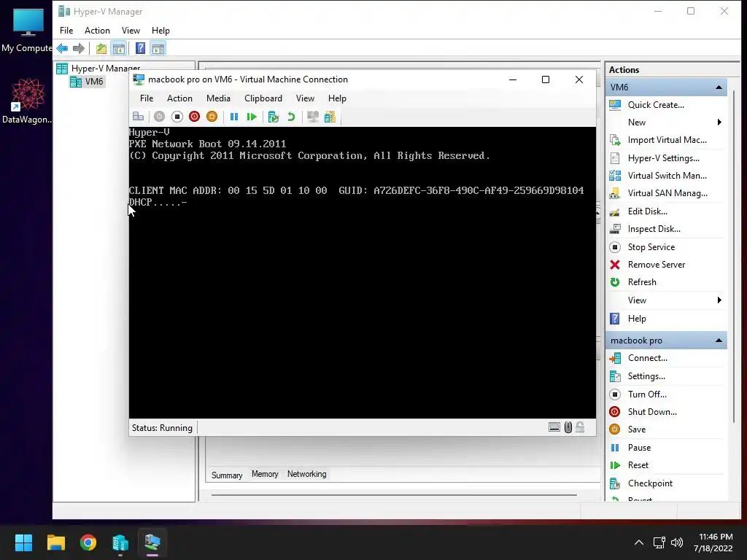Open View menu in Virtual Machine Connection
This screenshot has width=747, height=560.
[305, 98]
